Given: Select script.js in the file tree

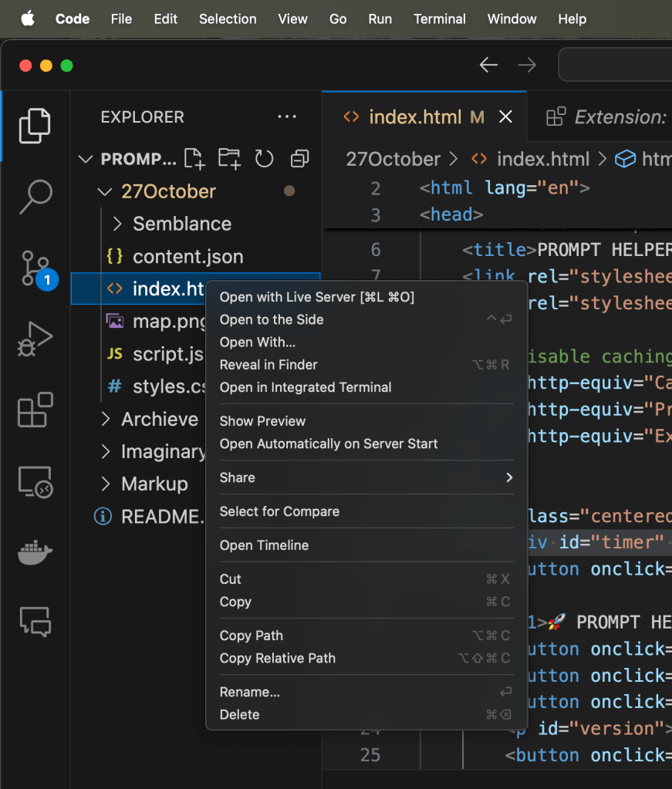Looking at the screenshot, I should [167, 354].
